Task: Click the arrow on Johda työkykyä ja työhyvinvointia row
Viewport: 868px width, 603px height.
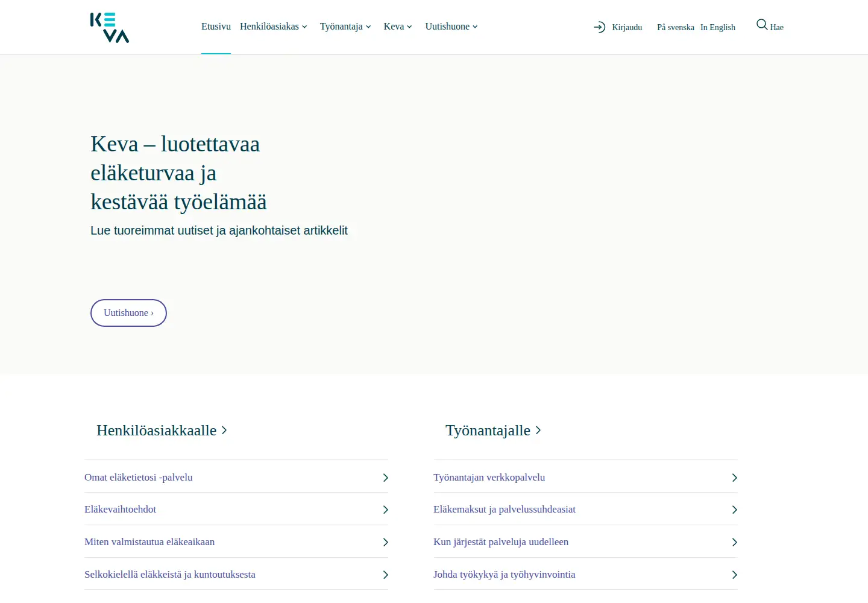Action: pyautogui.click(x=734, y=575)
